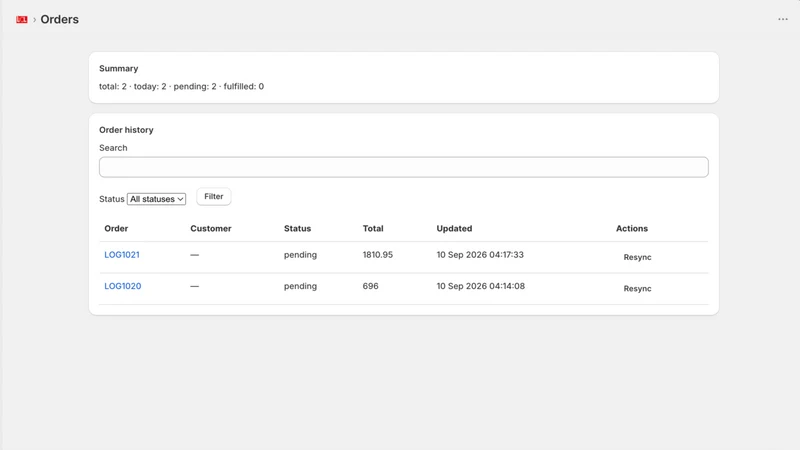Click the Total column header
This screenshot has height=450, width=800.
click(x=373, y=229)
